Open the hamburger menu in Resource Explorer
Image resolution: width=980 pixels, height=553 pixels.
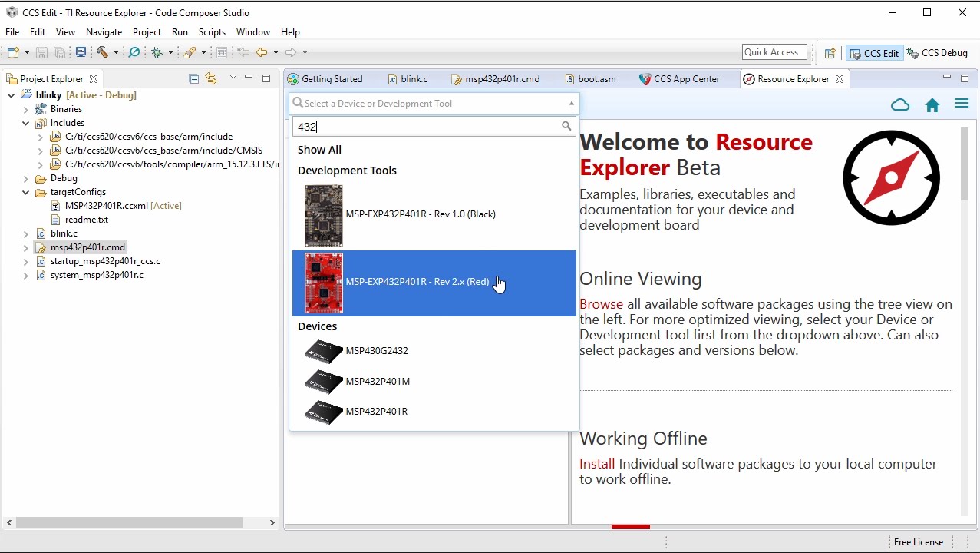[x=962, y=104]
